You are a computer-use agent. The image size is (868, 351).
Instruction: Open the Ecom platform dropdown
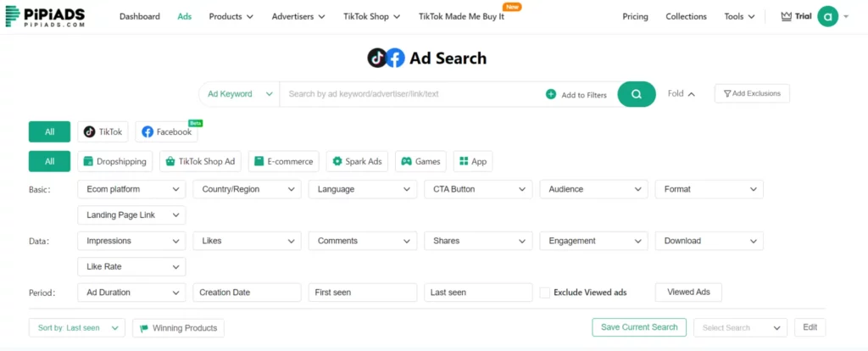[131, 189]
